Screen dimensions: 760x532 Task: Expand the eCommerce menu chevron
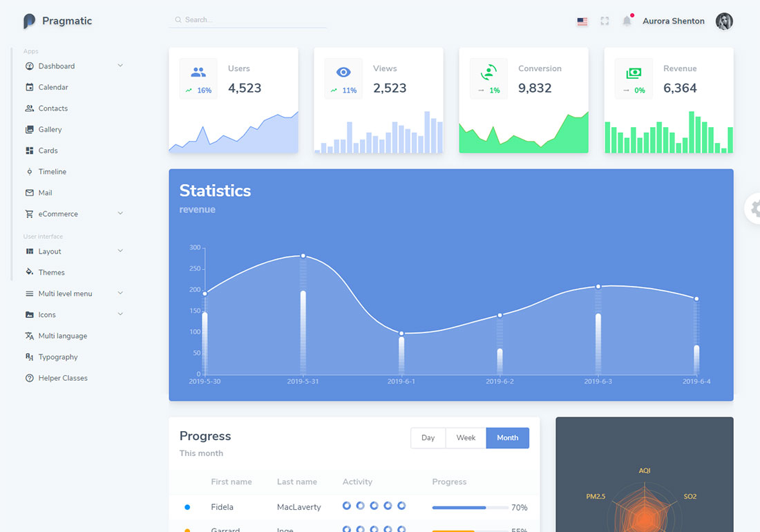(120, 213)
